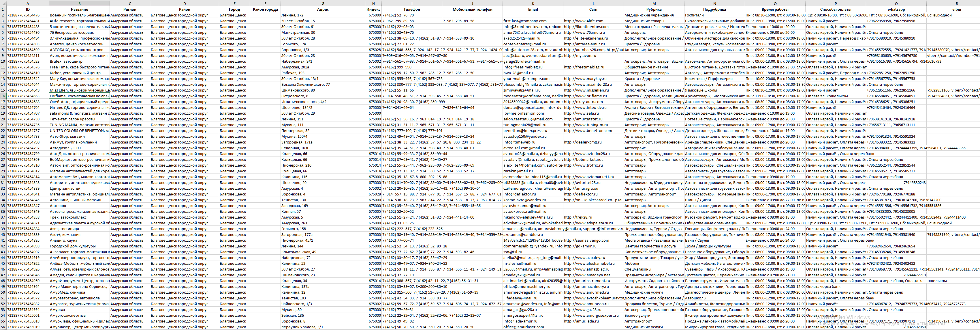980x330 pixels.
Task: Select the 'Центр запчастей' cell
Action: 79,188
